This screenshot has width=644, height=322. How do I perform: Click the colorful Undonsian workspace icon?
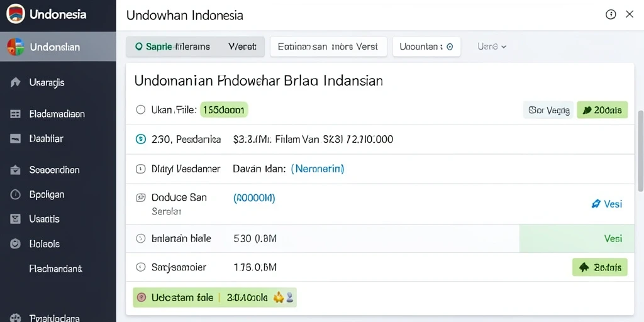click(x=16, y=47)
